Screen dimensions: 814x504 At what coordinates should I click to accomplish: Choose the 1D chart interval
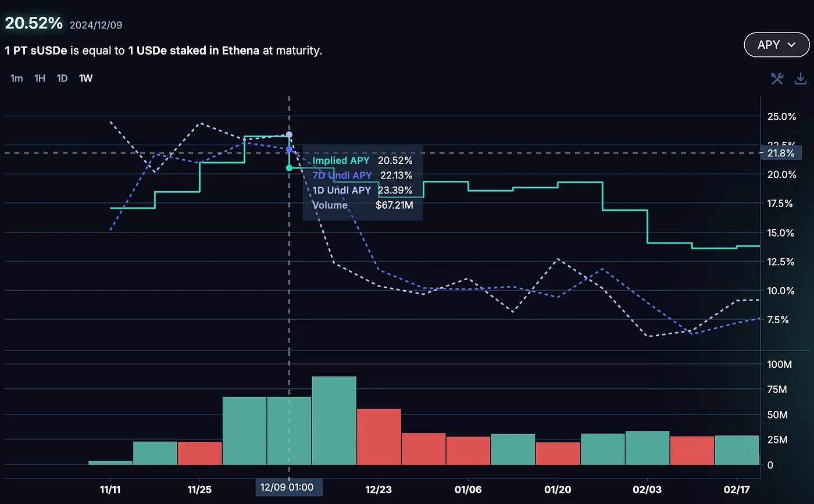pyautogui.click(x=62, y=78)
